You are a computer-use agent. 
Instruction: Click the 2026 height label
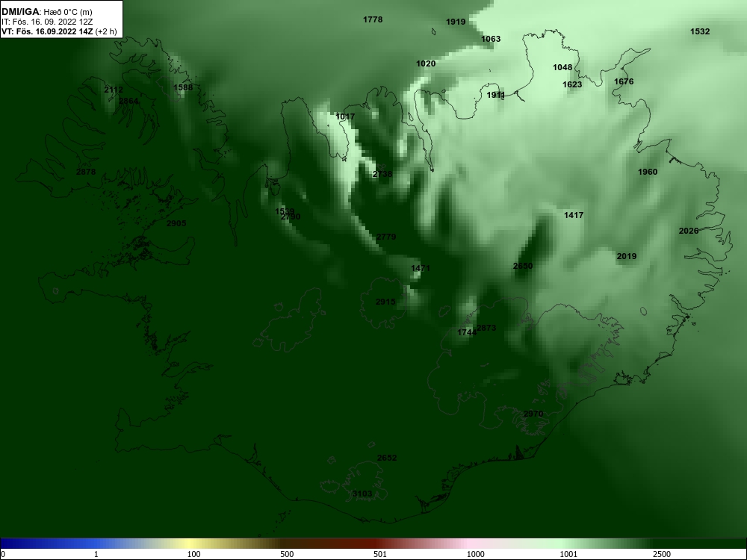pyautogui.click(x=689, y=231)
